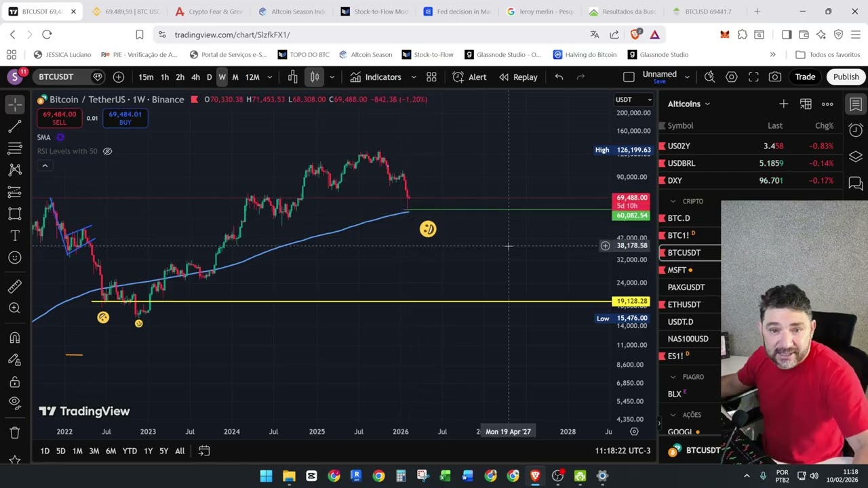Expand indicator favorites dropdown arrow
The width and height of the screenshot is (868, 488).
tap(414, 77)
